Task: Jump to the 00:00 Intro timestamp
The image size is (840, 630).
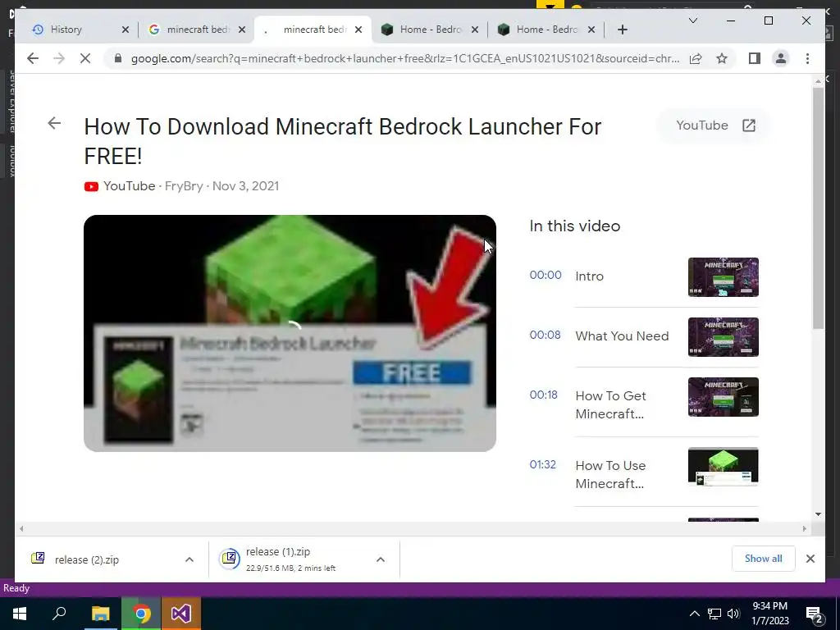Action: click(x=546, y=275)
